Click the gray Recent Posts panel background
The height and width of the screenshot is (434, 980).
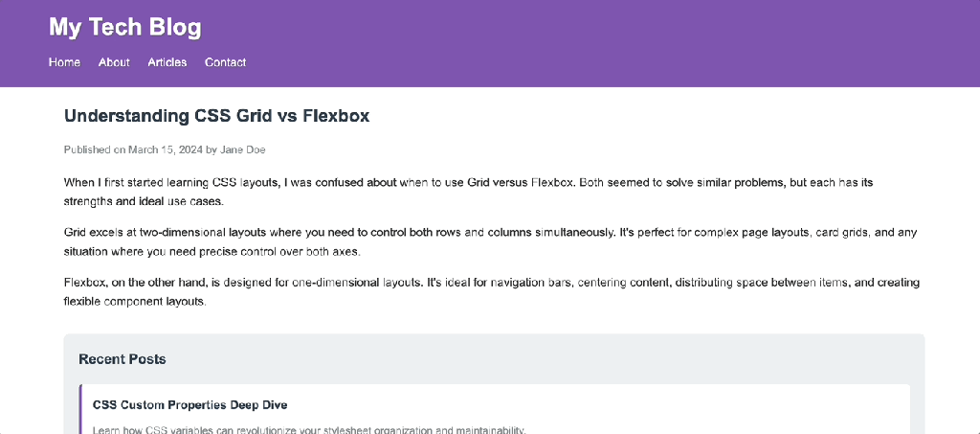click(x=574, y=359)
